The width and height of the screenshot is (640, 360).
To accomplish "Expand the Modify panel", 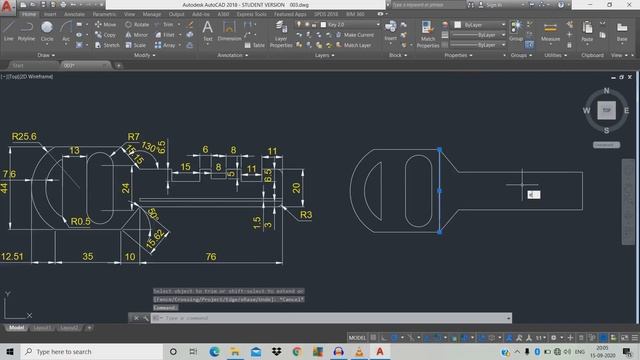I will 144,55.
